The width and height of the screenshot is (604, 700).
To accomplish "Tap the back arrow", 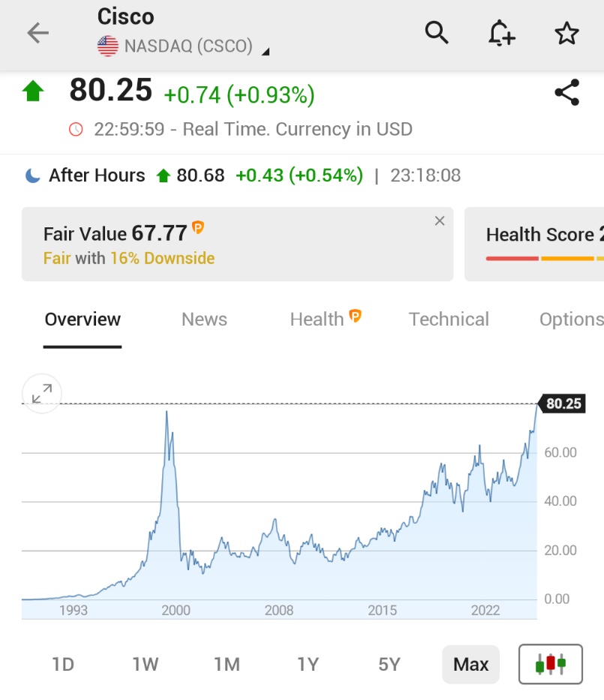I will [x=36, y=33].
